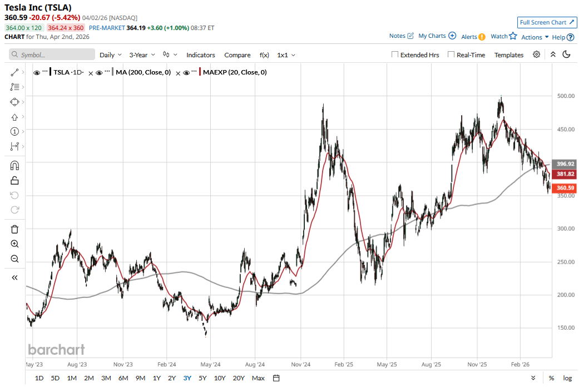Select the 6M time range
This screenshot has height=392, width=584.
[x=123, y=378]
